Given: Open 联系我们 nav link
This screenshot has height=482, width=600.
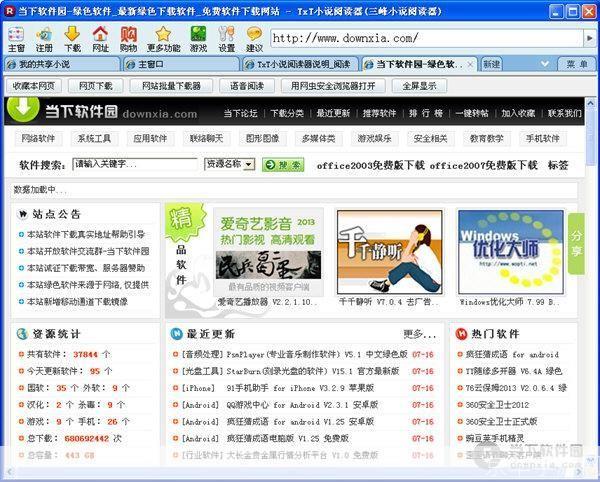Looking at the screenshot, I should pyautogui.click(x=565, y=113).
